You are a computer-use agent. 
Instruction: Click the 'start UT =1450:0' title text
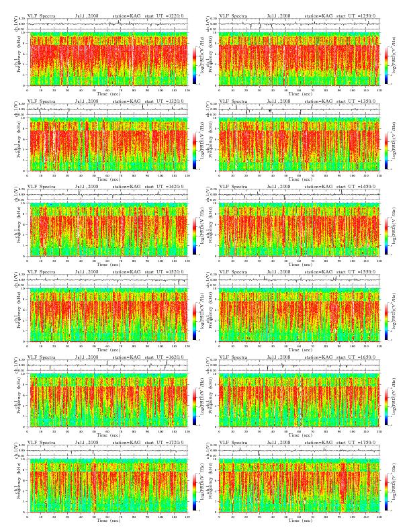coord(356,187)
